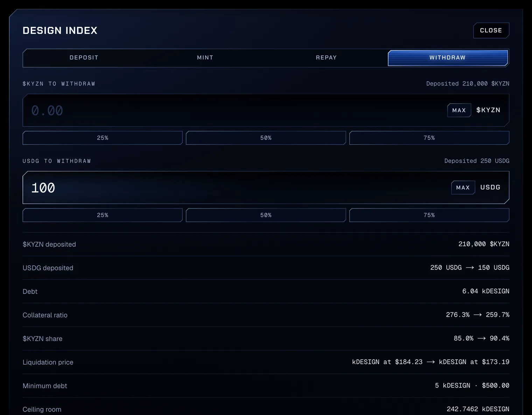Set USDG withdrawal to 25%
This screenshot has width=532, height=415.
[103, 215]
